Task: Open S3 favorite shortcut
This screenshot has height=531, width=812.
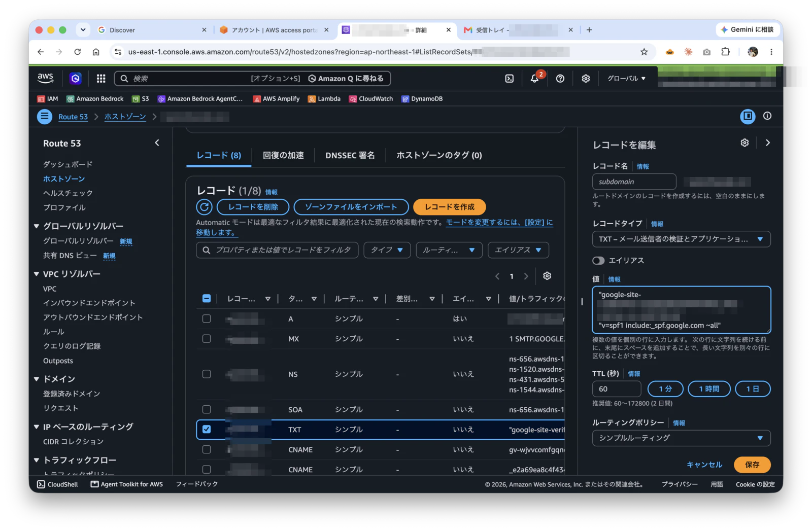Action: [141, 99]
